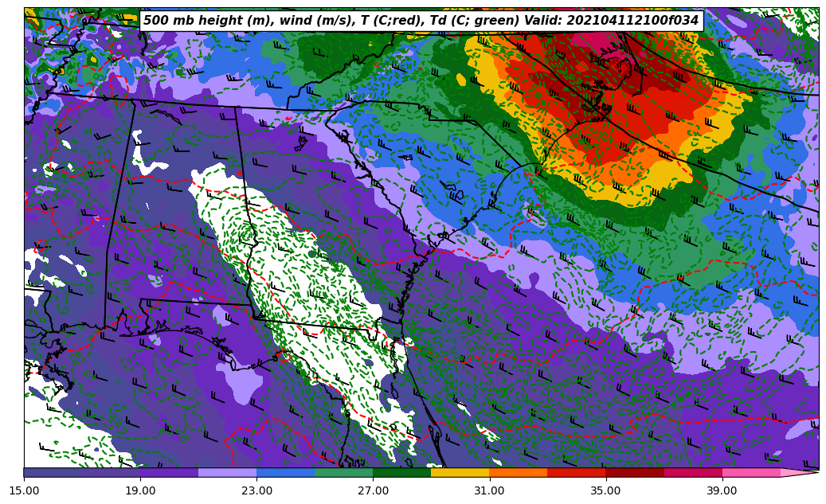Select the orange colorbar swatch
Screen dimensions: 826x504
tap(518, 472)
